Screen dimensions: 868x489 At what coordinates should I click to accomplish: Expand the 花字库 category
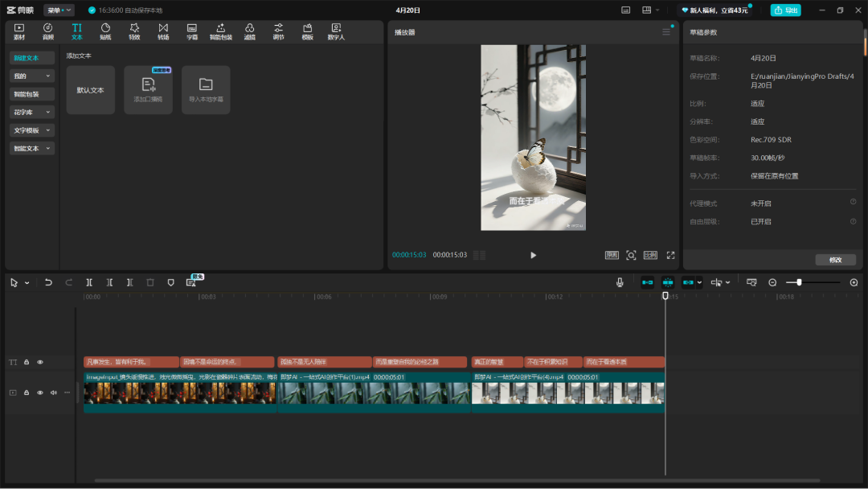32,113
